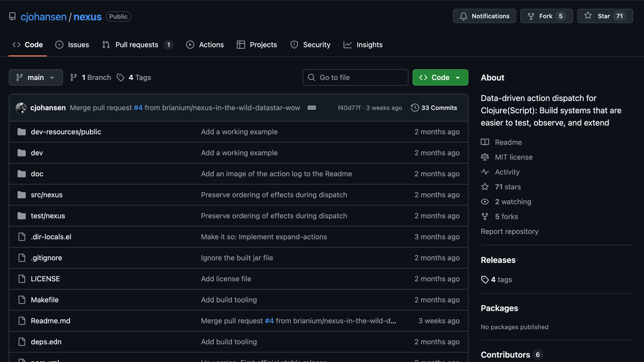Image resolution: width=644 pixels, height=362 pixels.
Task: Click the Star icon button
Action: click(x=588, y=16)
